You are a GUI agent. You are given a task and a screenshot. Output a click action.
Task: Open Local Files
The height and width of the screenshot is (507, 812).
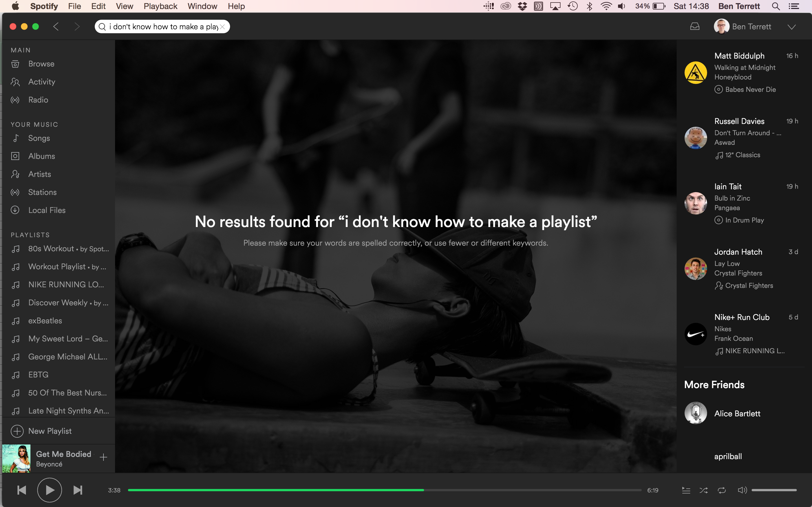(47, 210)
